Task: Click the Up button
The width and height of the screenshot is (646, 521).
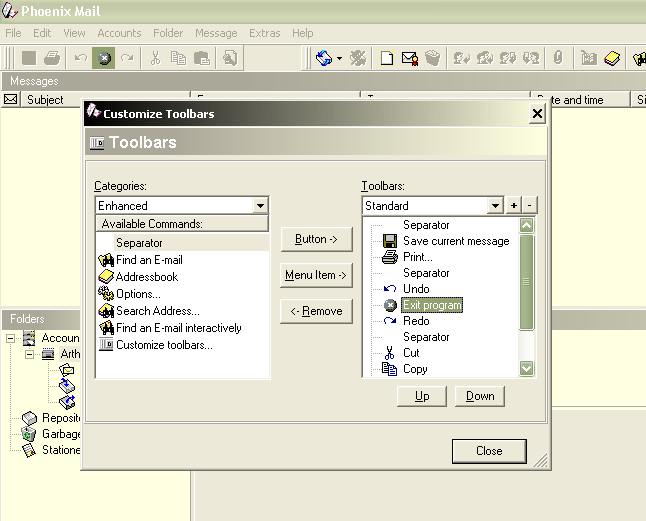Action: click(x=422, y=396)
